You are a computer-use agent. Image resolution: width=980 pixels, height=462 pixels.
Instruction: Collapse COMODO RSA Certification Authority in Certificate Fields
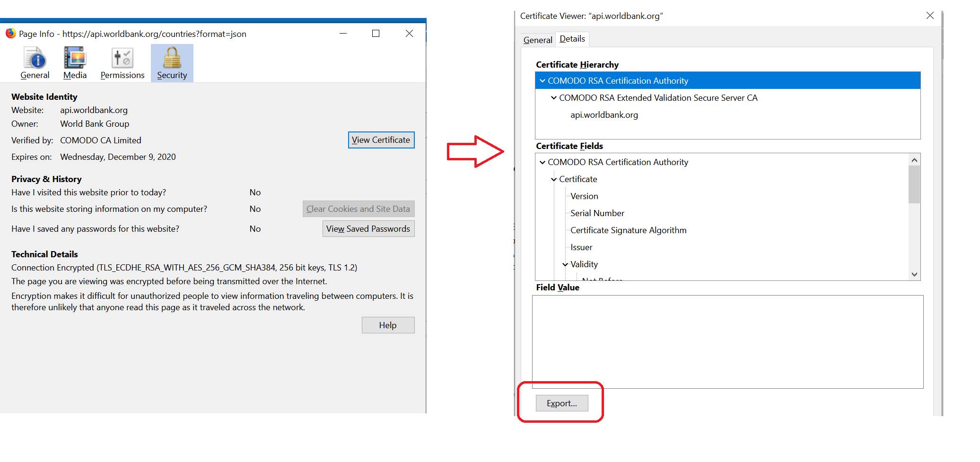point(542,162)
